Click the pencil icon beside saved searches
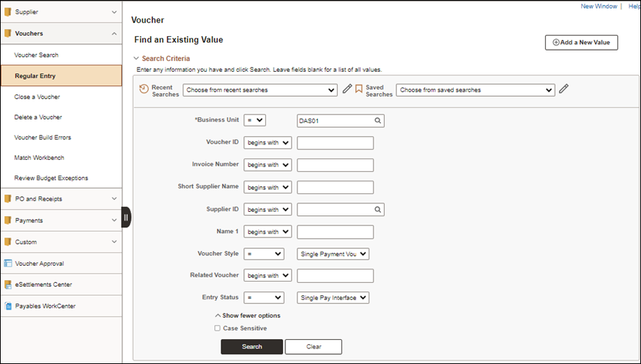The width and height of the screenshot is (641, 364). pyautogui.click(x=563, y=90)
